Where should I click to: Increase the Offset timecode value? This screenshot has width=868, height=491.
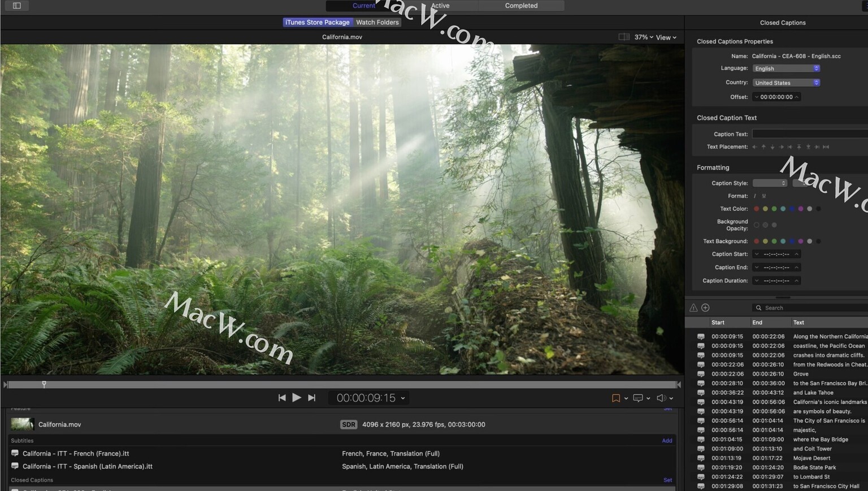pos(797,97)
